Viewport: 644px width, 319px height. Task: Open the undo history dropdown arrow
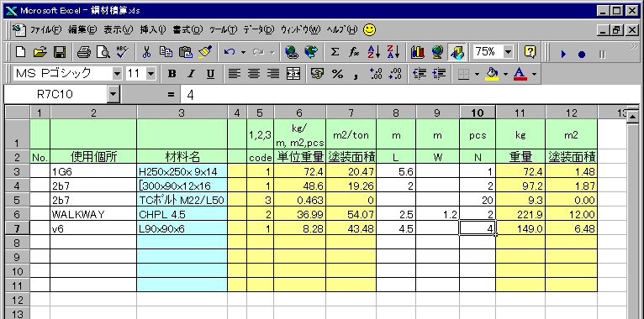pos(243,53)
